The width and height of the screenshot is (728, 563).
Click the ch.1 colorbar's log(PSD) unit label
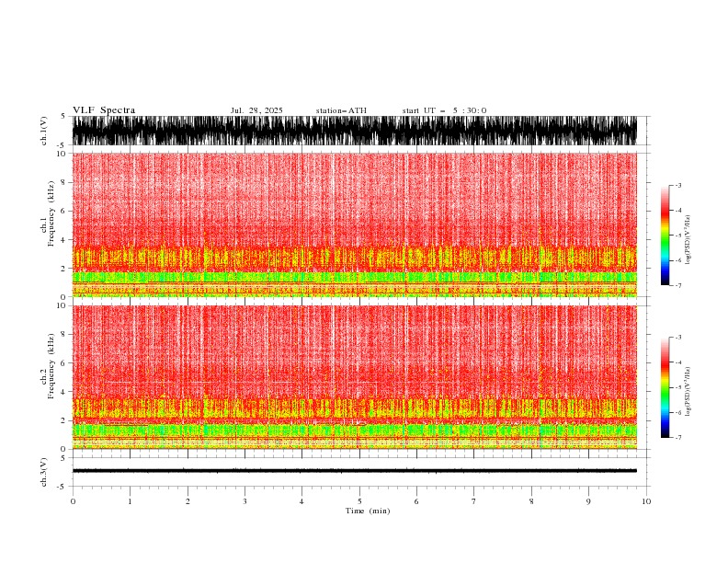coord(688,240)
